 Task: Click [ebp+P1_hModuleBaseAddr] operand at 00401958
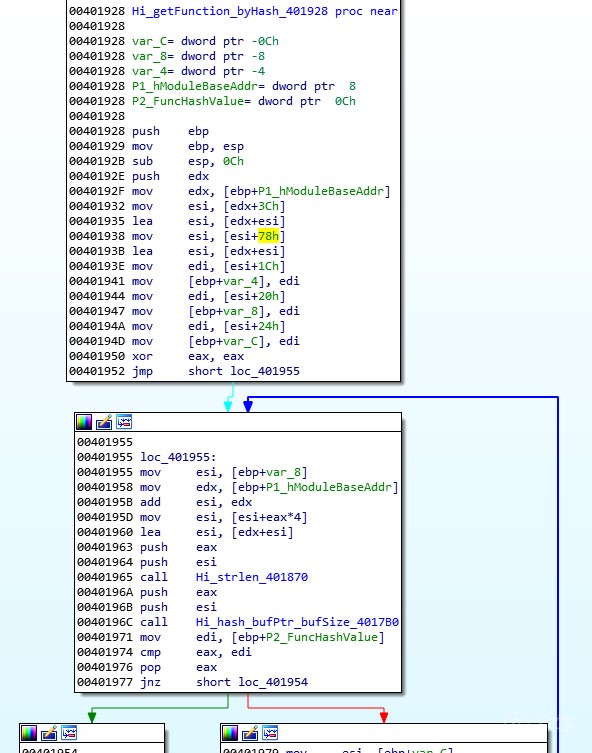[x=315, y=487]
